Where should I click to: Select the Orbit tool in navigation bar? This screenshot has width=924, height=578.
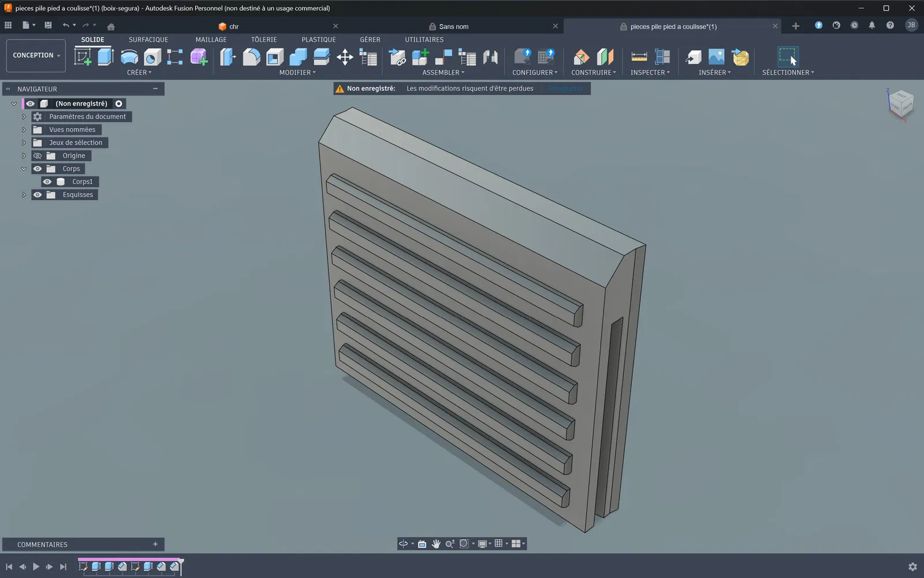coord(403,543)
